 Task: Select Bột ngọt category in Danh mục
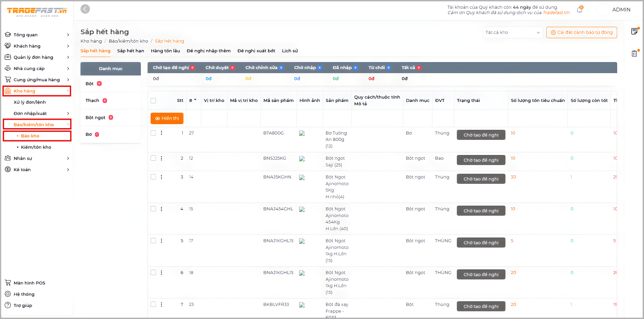[x=96, y=117]
